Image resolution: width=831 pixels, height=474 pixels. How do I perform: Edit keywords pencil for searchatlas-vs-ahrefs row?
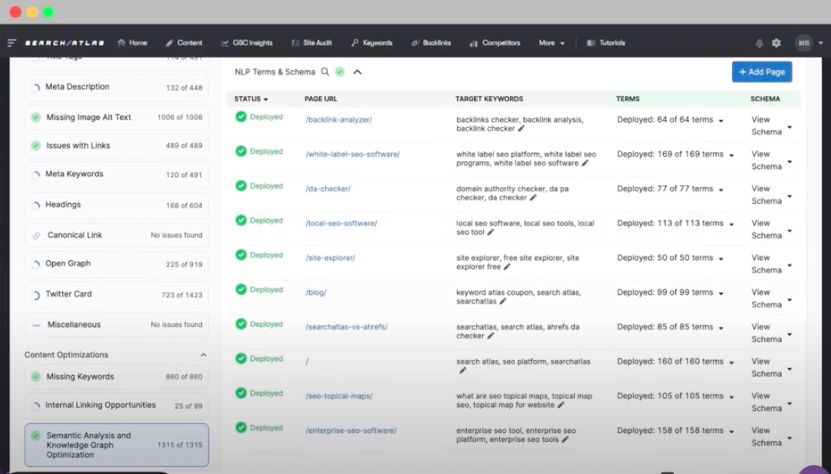tap(490, 336)
